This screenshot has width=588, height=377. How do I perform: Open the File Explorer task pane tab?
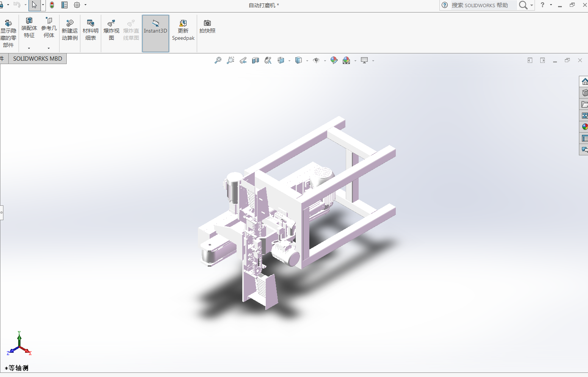coord(584,104)
